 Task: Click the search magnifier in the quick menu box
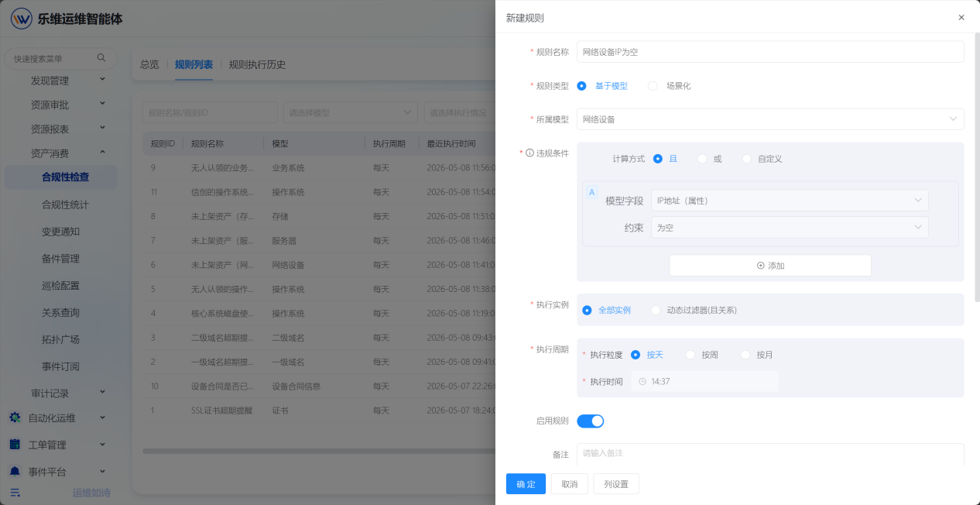(101, 58)
